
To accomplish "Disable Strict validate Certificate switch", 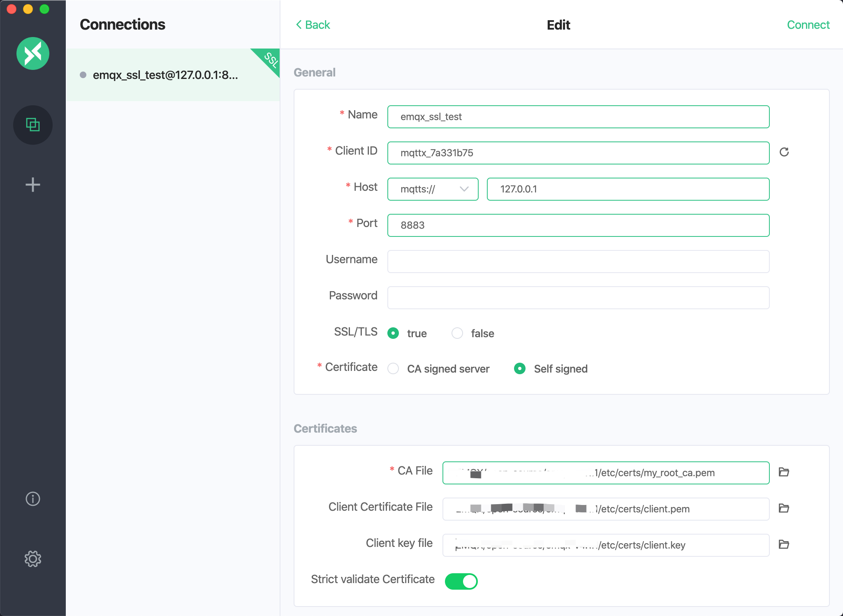I will pos(461,581).
